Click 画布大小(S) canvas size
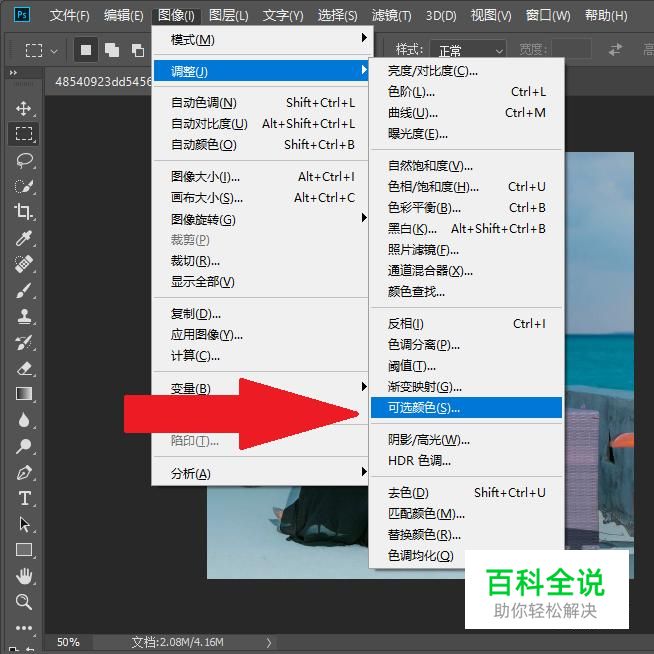The image size is (654, 654). coord(261,197)
